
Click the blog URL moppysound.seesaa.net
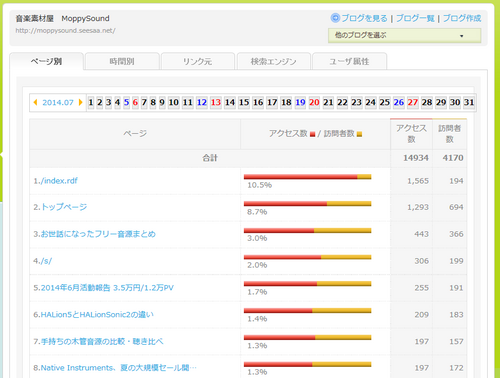[x=65, y=31]
